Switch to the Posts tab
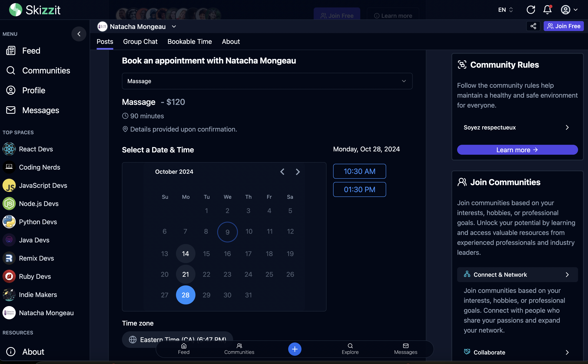This screenshot has width=588, height=364. click(x=105, y=42)
